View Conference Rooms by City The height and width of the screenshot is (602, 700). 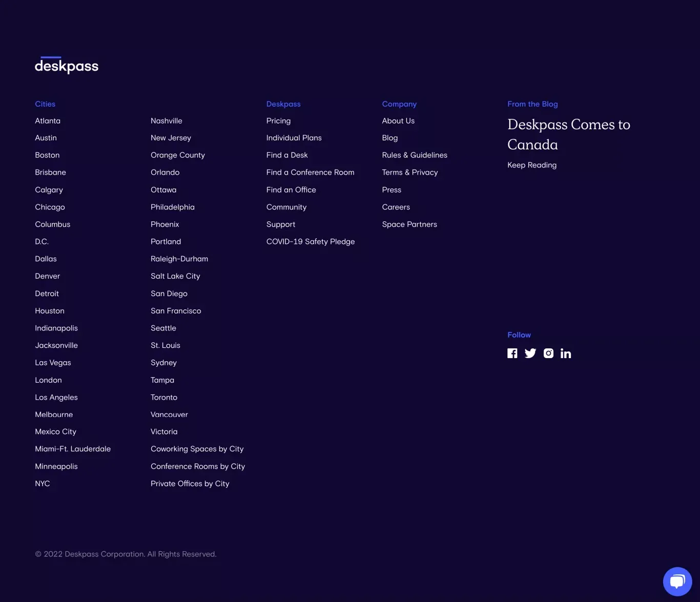(198, 466)
